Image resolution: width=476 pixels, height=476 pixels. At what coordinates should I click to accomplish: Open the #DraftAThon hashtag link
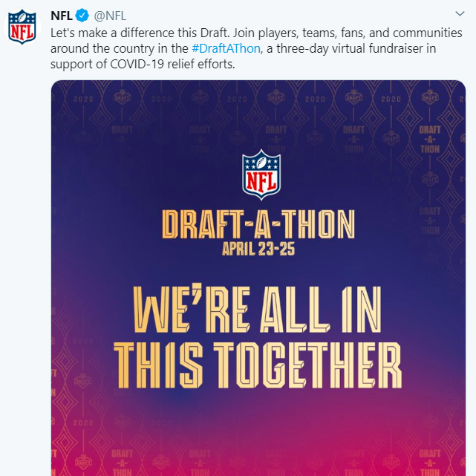click(x=225, y=48)
